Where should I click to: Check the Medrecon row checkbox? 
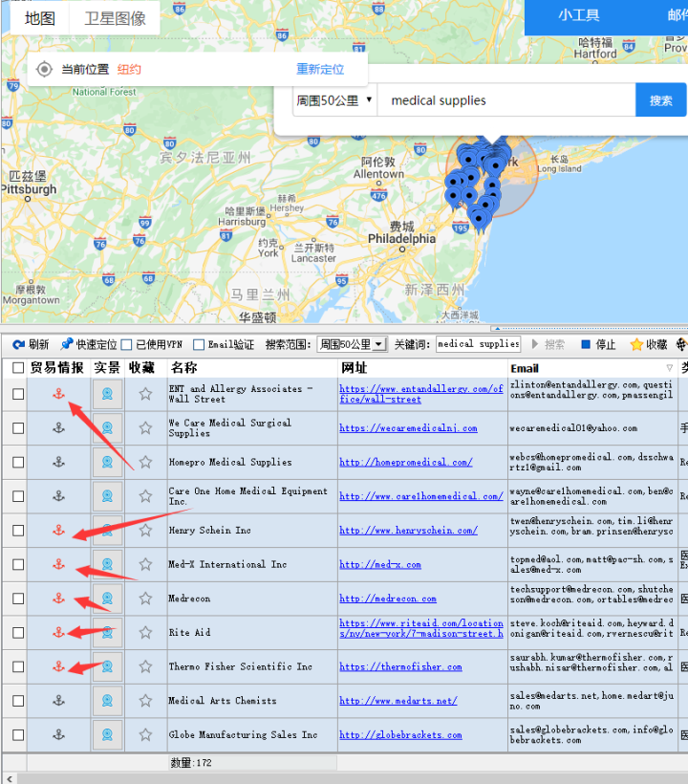pos(18,598)
